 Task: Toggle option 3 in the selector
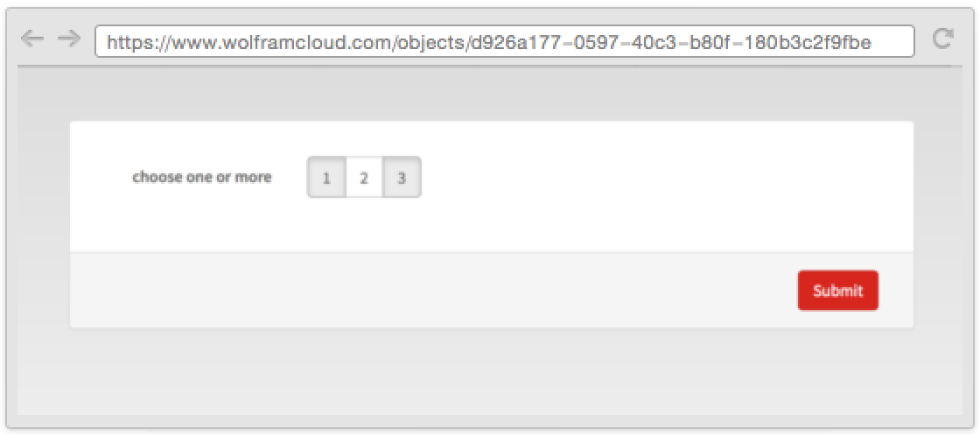(402, 178)
